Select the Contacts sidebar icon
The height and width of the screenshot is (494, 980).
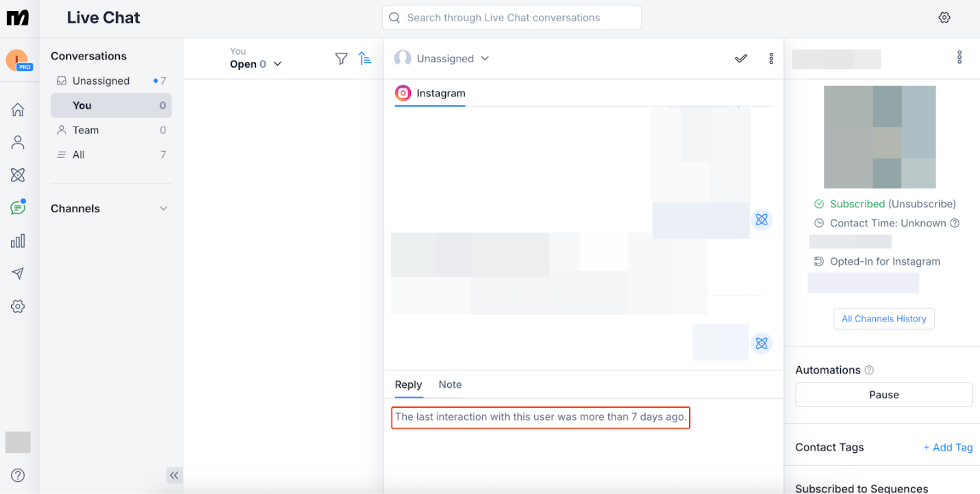coord(18,142)
